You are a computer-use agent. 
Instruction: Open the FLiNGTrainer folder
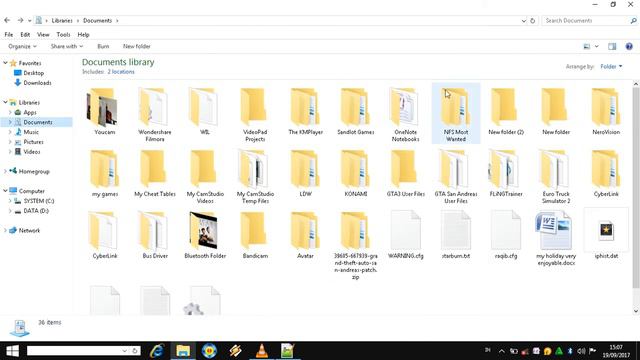(506, 173)
